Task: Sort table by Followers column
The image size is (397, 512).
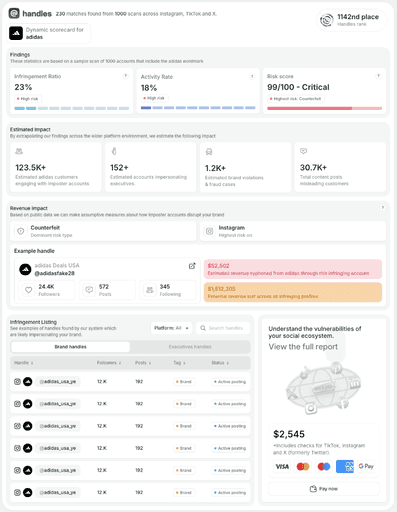Action: point(109,363)
